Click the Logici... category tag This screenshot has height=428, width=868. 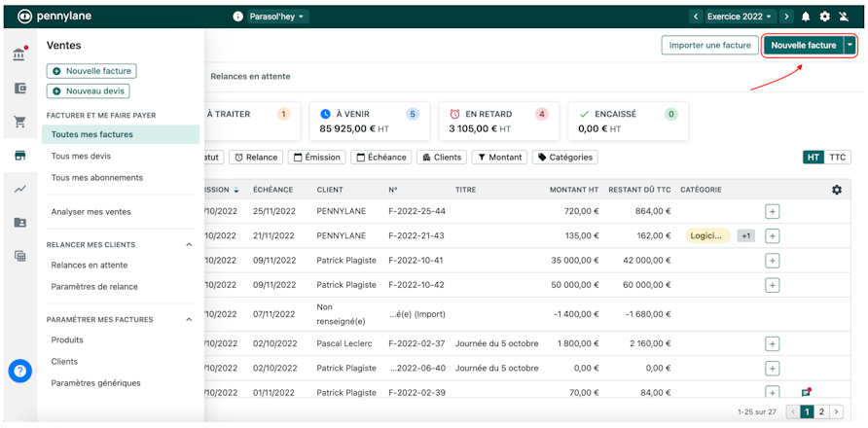(708, 235)
